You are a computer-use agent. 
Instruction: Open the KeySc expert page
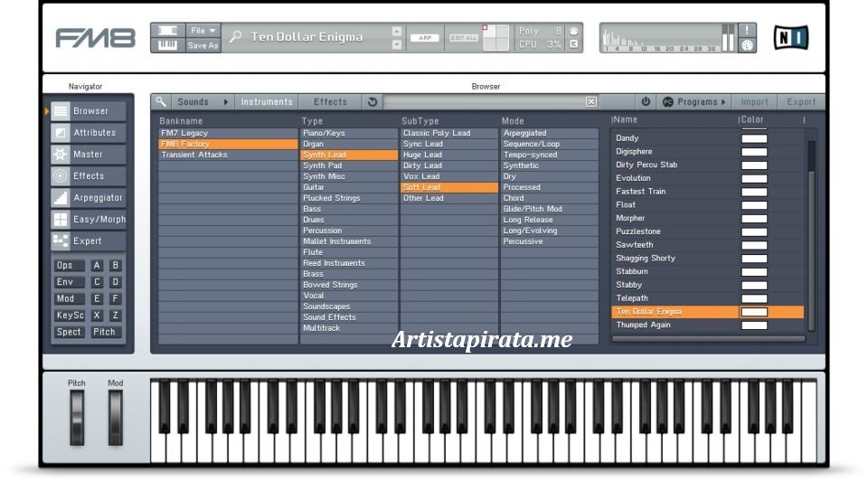coord(69,315)
